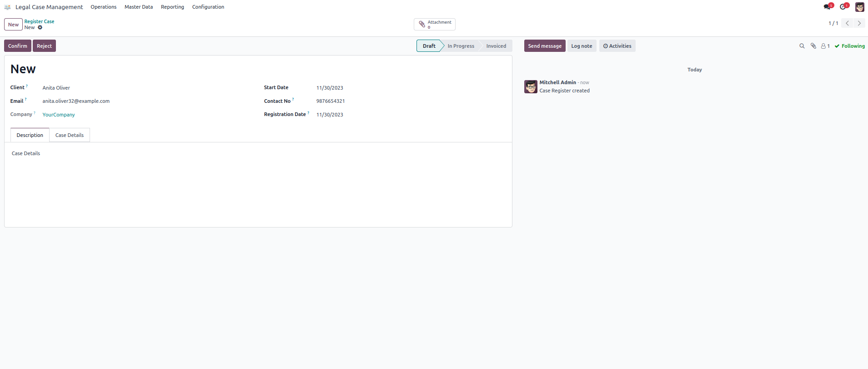
Task: Select the Invoiced status stage
Action: (x=496, y=46)
